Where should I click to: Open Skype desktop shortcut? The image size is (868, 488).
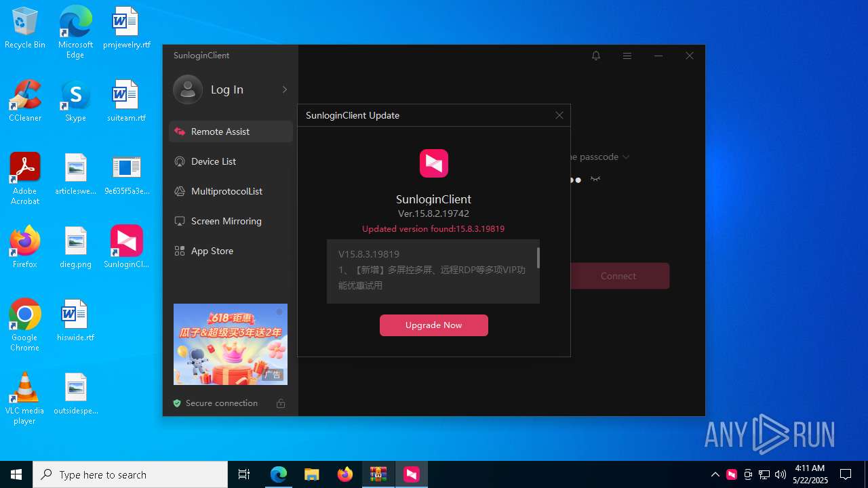[75, 102]
